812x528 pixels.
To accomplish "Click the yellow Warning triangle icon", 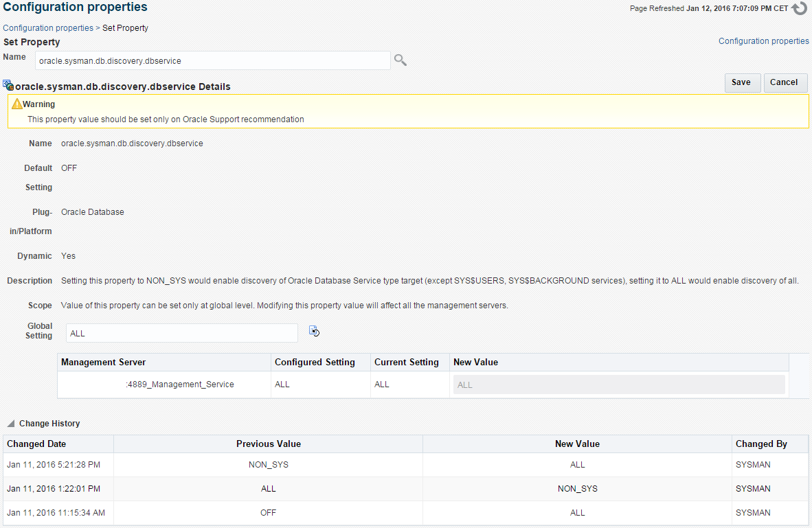I will (16, 104).
